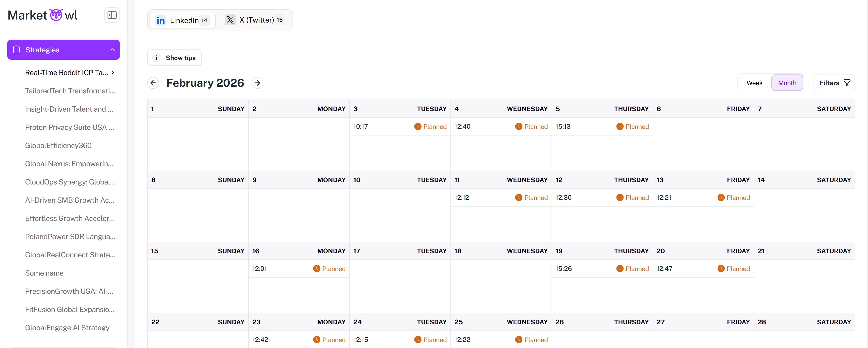Select the LinkedIn tab

click(x=182, y=20)
